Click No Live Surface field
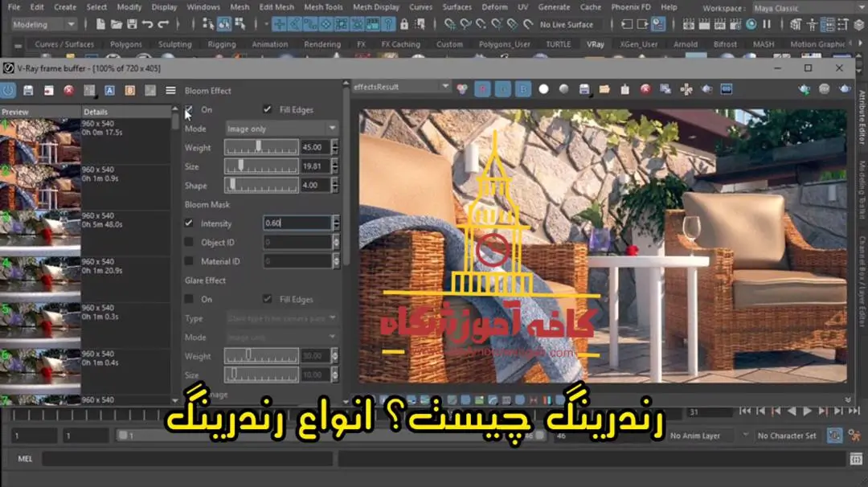The image size is (868, 487). (567, 24)
